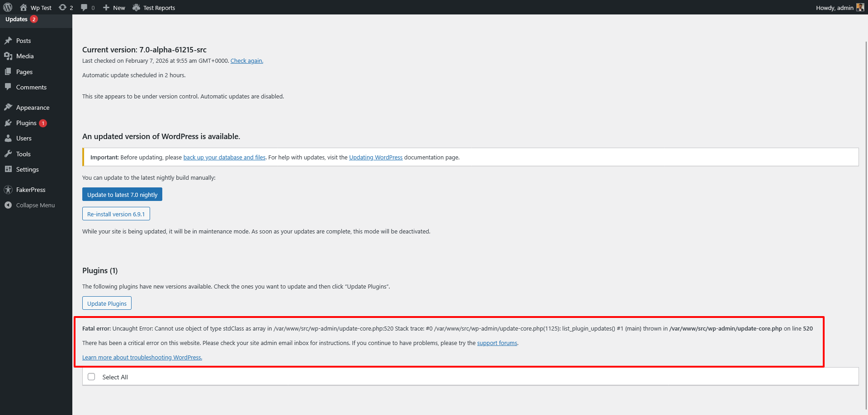Click the updates circular arrows icon
The height and width of the screenshot is (415, 868).
[x=63, y=7]
